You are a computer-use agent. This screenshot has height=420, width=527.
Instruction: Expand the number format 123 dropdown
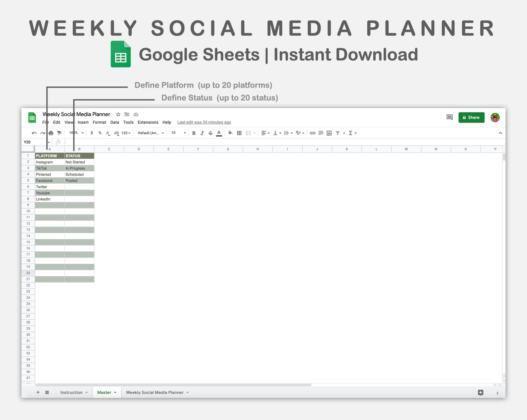(x=126, y=133)
